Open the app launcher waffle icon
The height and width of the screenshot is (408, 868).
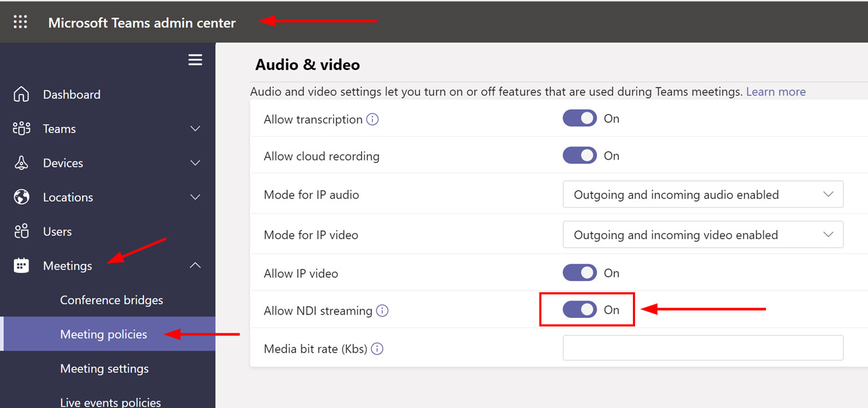(x=21, y=22)
